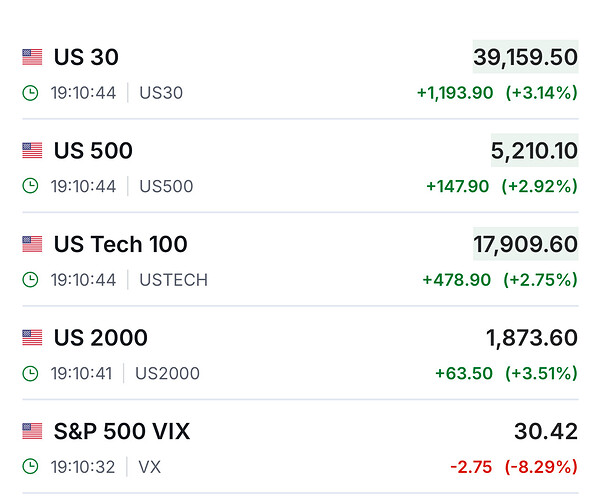The image size is (600, 500).
Task: Open the US 30 index name
Action: pos(86,57)
